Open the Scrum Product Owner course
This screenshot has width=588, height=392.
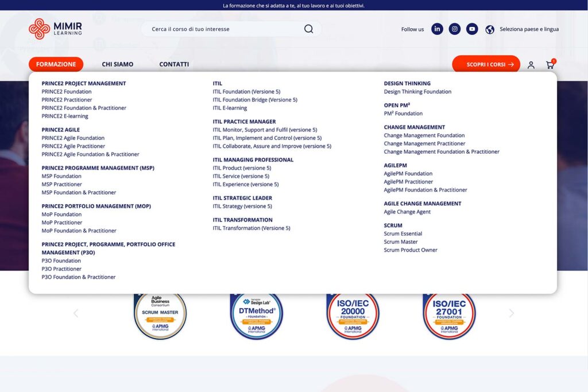click(x=411, y=250)
